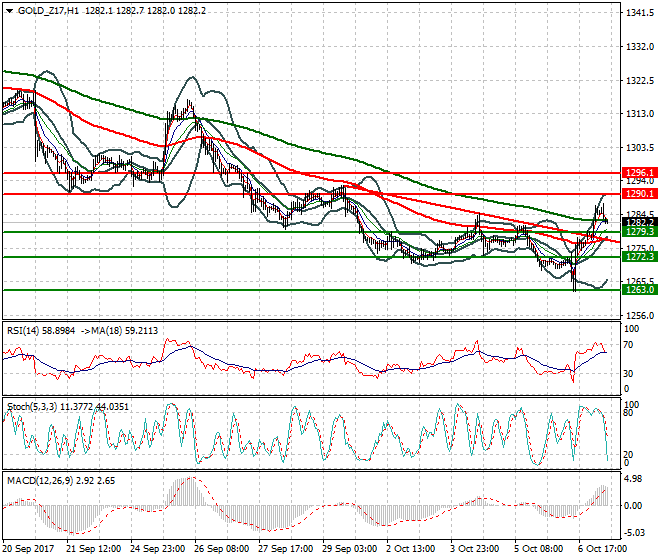This screenshot has width=660, height=560.
Task: Click the ->MA(18) 59.2113 RSI label
Action: pyautogui.click(x=119, y=331)
